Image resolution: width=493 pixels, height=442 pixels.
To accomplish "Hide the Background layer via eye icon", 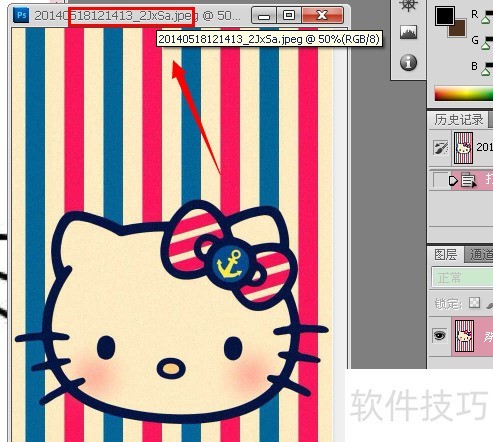I will (439, 335).
